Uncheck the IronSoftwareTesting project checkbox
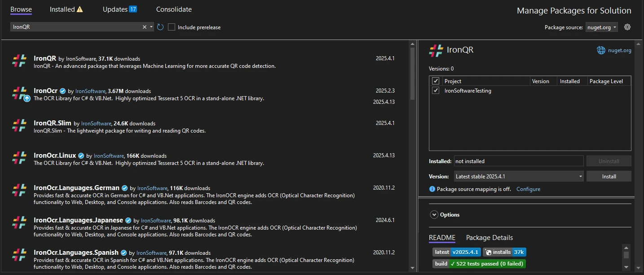 (x=435, y=90)
